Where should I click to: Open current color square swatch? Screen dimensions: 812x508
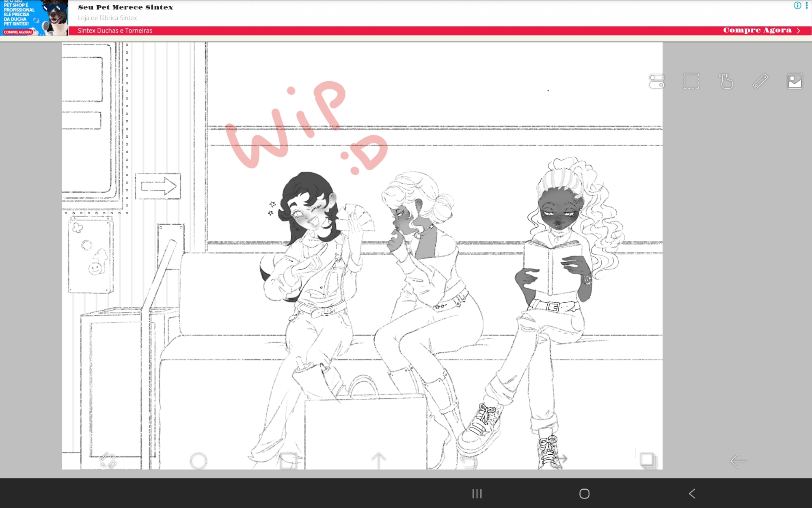tap(288, 461)
